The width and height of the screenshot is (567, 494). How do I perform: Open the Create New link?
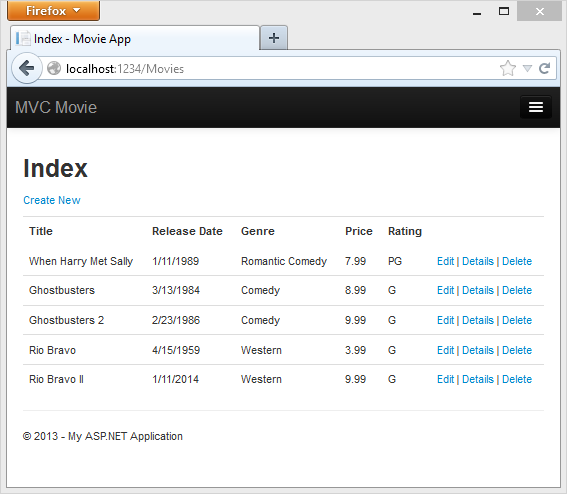[x=52, y=200]
